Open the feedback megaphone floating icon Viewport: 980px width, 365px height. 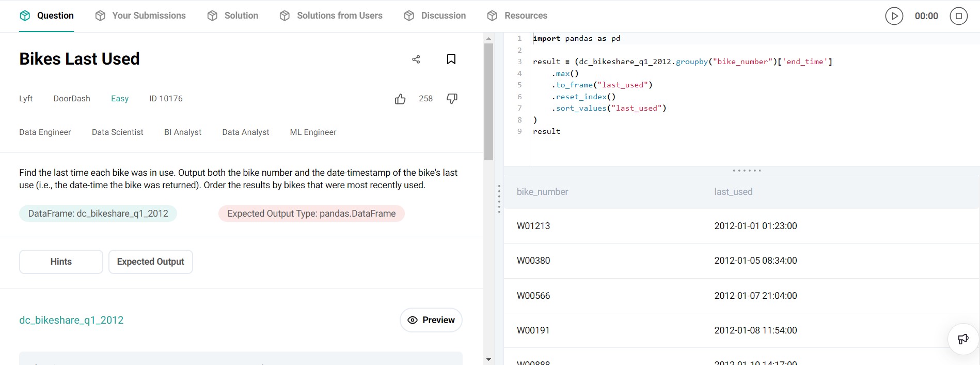click(963, 339)
